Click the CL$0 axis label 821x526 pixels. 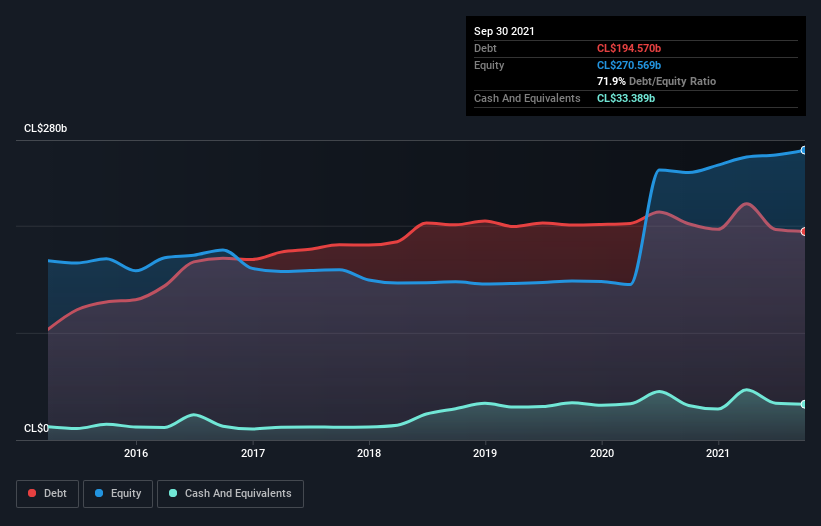point(36,428)
